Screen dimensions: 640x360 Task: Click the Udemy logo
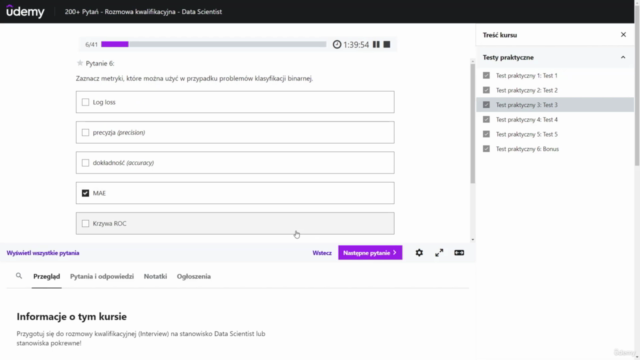coord(25,11)
